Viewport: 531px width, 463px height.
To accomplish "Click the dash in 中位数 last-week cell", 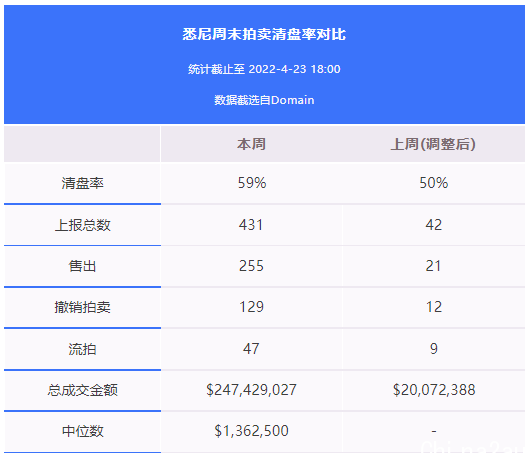I will 434,431.
